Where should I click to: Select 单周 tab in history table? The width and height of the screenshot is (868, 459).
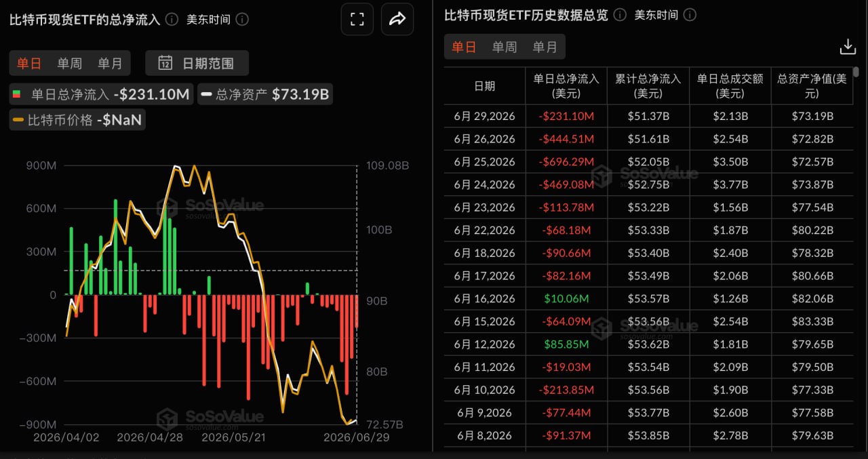pyautogui.click(x=505, y=47)
